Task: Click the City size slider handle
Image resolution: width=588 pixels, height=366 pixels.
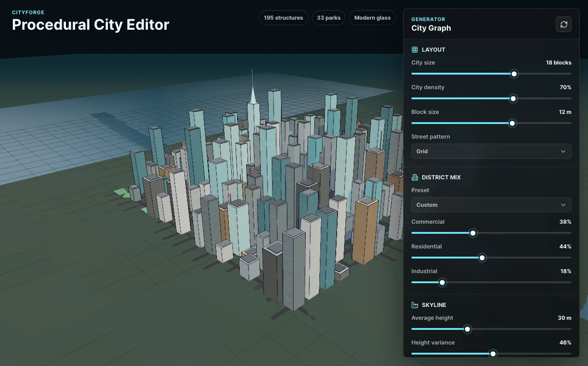Action: tap(514, 74)
